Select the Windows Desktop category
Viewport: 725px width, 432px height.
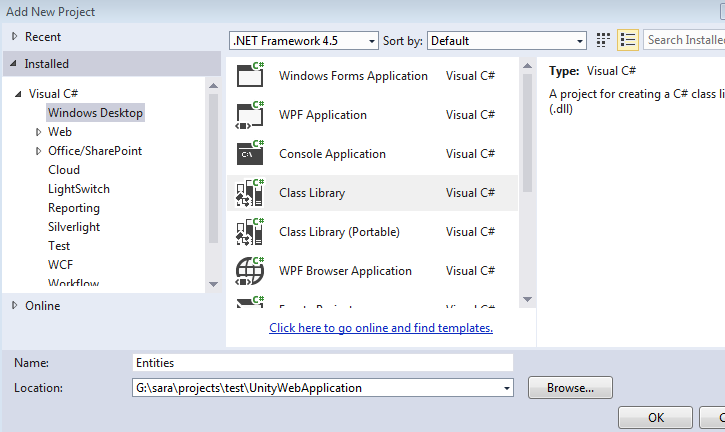pos(95,112)
